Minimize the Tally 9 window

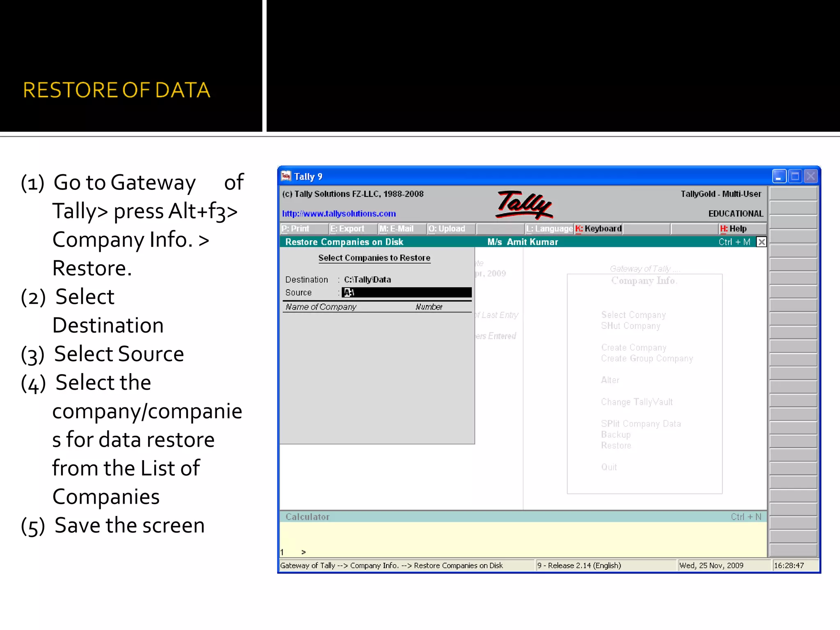[779, 176]
